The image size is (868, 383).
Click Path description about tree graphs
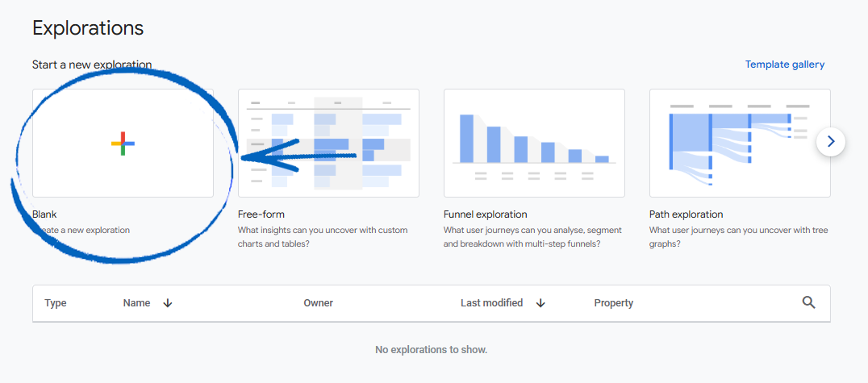pos(738,237)
